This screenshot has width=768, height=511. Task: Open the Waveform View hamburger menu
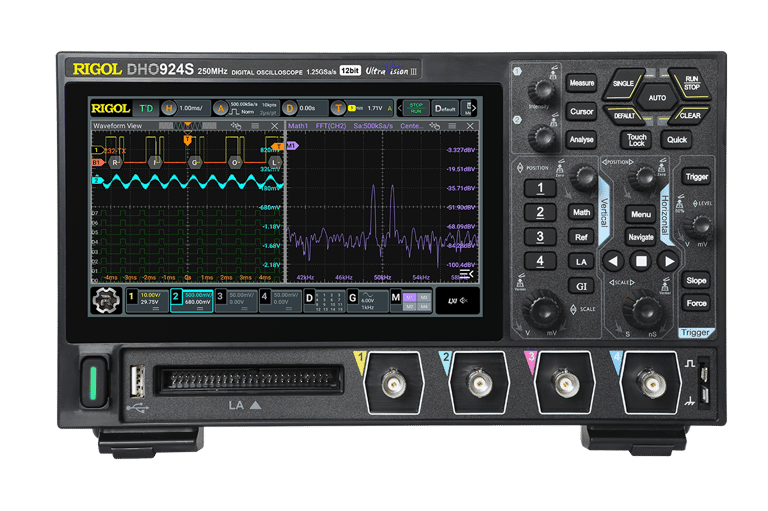[x=255, y=126]
